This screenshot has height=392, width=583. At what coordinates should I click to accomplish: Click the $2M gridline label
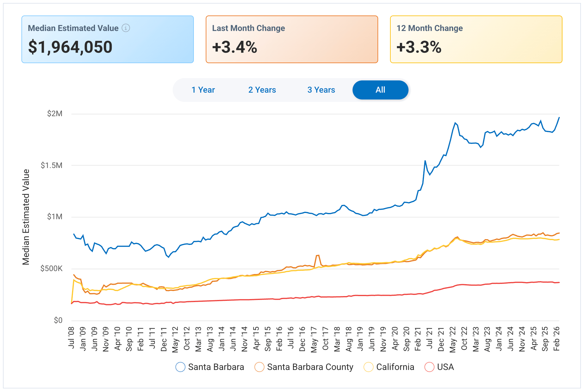tap(54, 113)
